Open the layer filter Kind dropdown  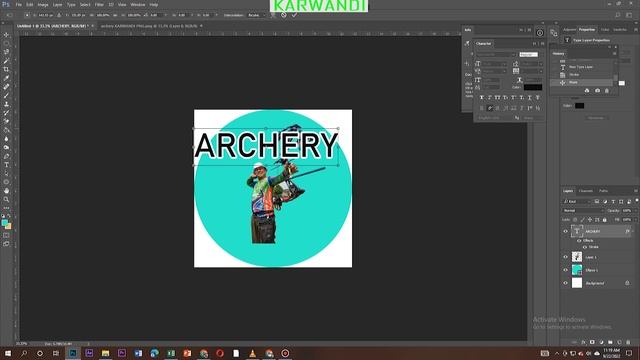[x=577, y=202]
